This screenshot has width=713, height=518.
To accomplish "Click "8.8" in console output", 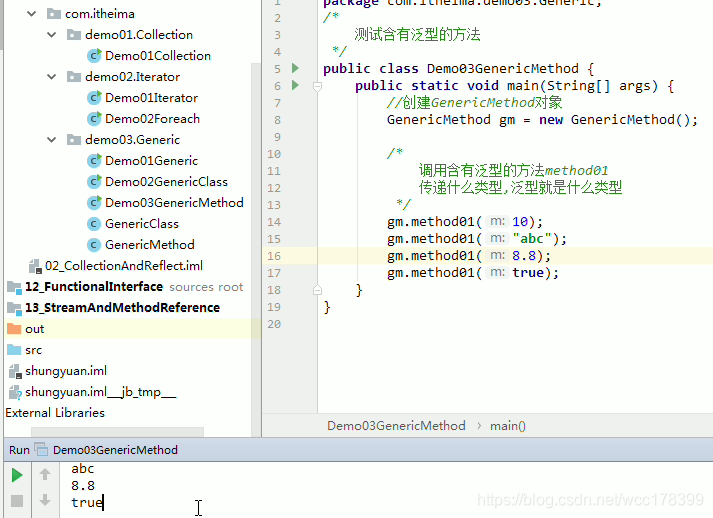I will [83, 485].
